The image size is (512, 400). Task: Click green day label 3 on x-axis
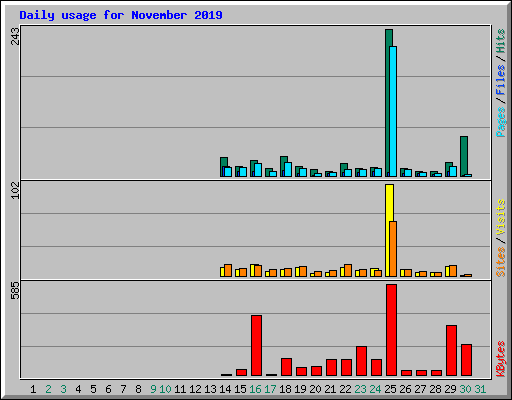63,389
